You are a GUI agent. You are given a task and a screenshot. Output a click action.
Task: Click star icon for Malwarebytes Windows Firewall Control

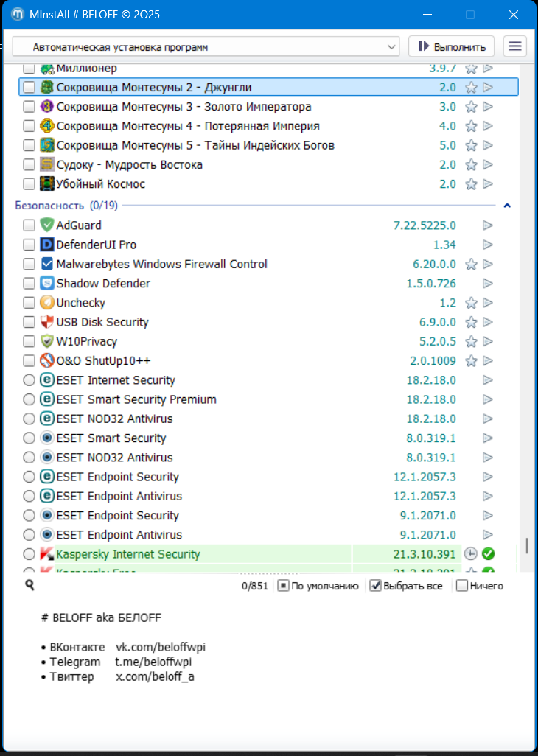point(472,265)
